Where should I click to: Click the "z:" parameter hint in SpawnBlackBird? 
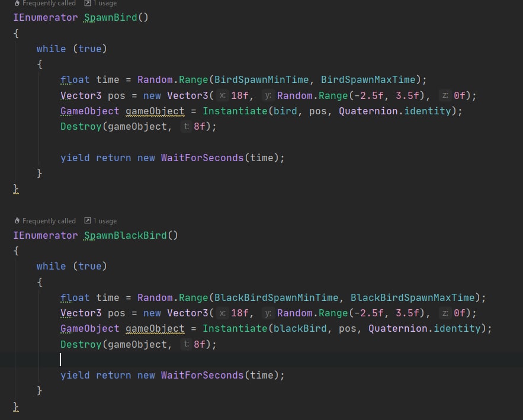(445, 313)
